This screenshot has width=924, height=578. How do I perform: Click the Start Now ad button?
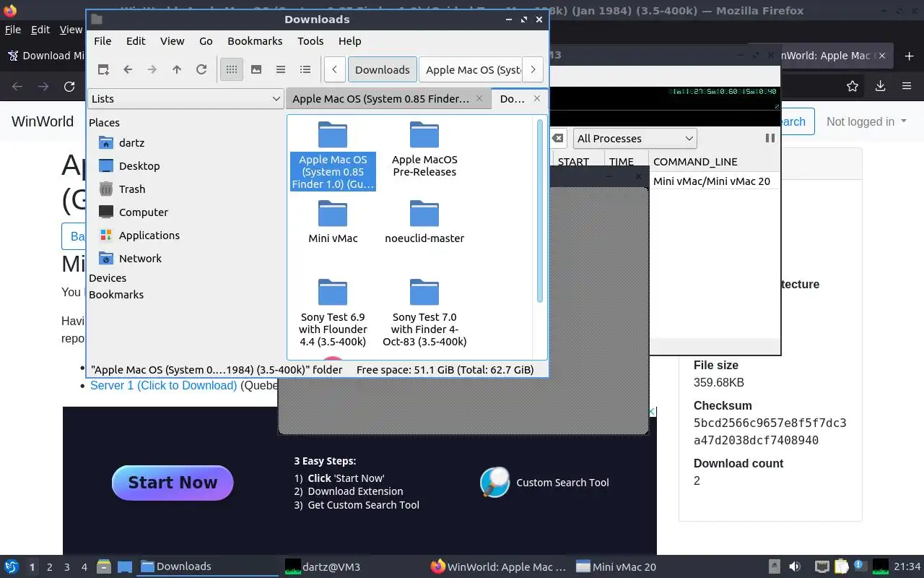pyautogui.click(x=173, y=483)
